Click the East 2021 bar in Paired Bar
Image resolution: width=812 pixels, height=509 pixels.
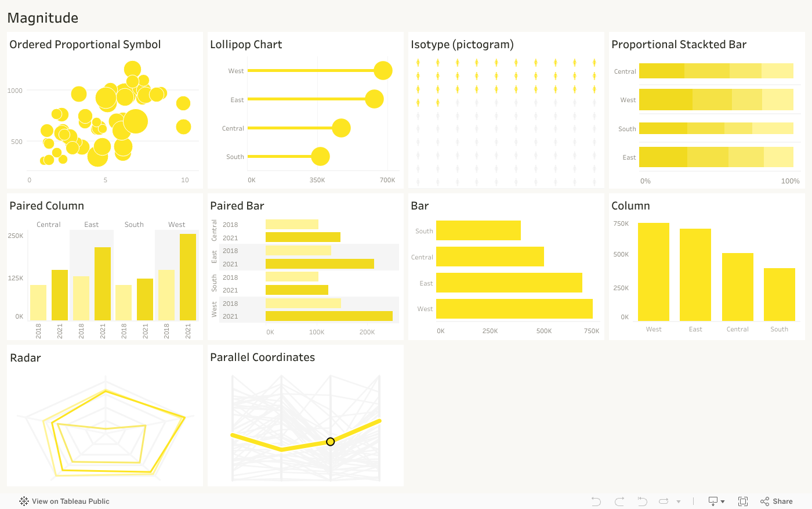(x=320, y=264)
